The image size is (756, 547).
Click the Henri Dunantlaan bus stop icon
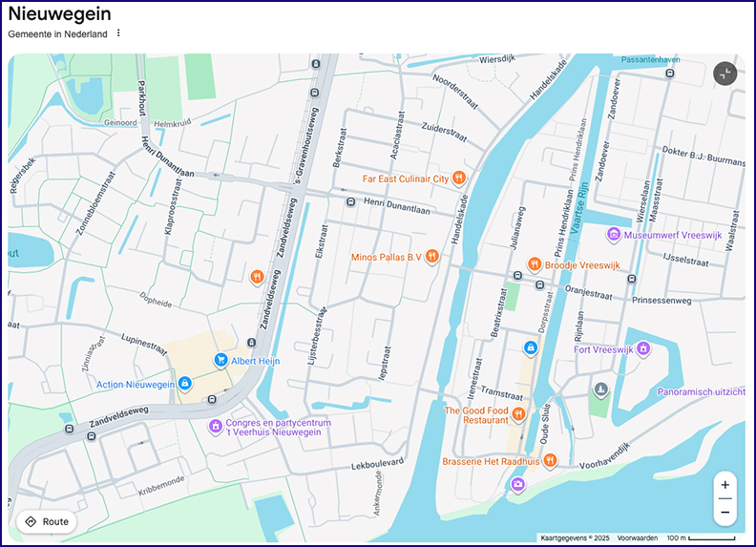point(350,202)
